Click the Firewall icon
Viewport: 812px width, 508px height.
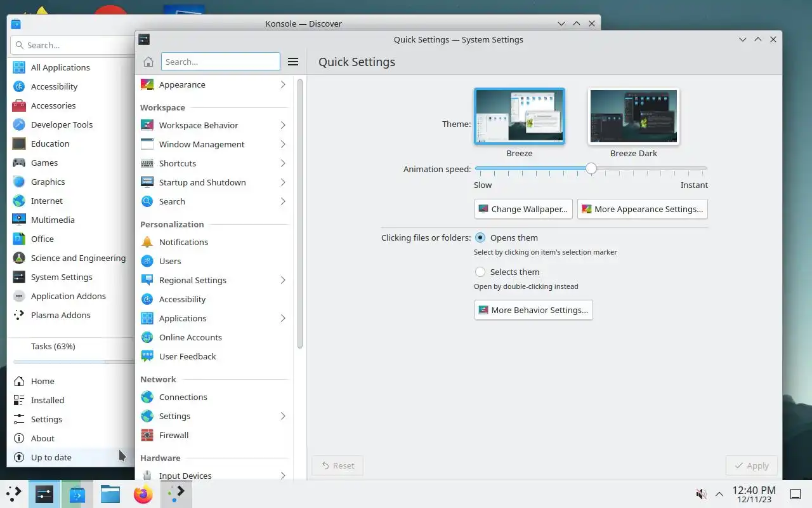(147, 435)
